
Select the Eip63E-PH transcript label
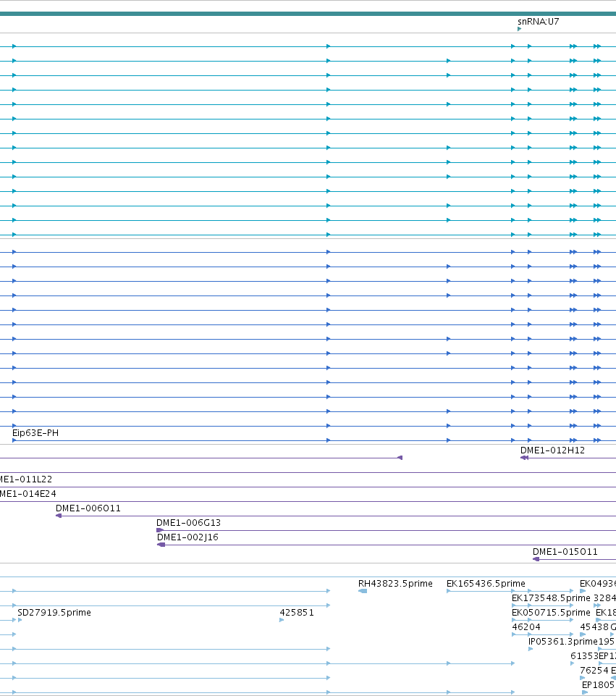[35, 433]
